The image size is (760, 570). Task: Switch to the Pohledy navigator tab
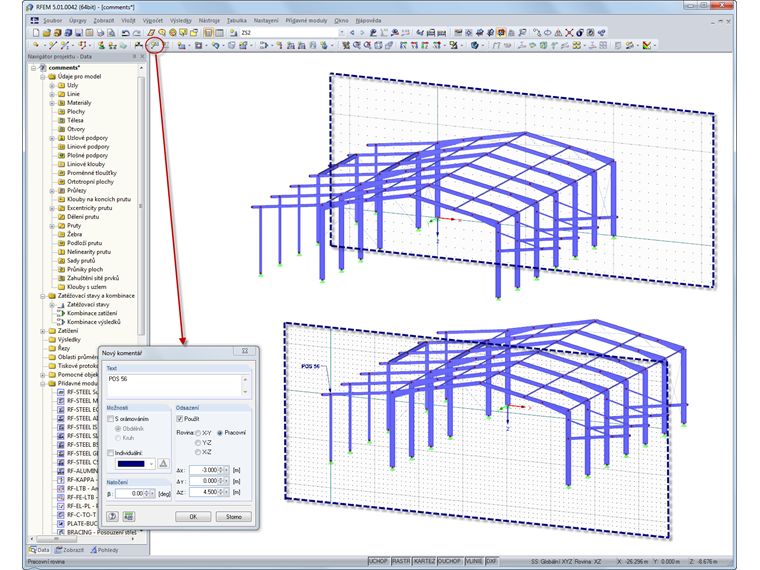[x=104, y=550]
